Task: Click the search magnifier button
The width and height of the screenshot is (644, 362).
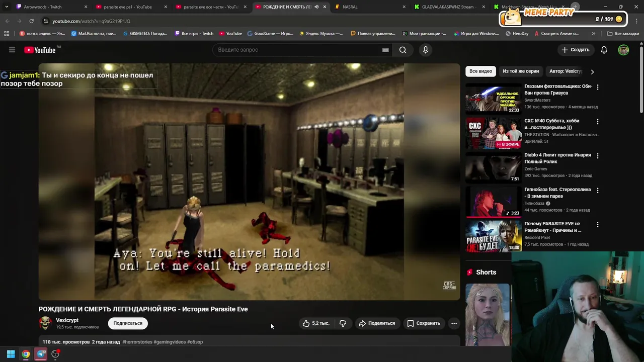Action: pyautogui.click(x=403, y=50)
